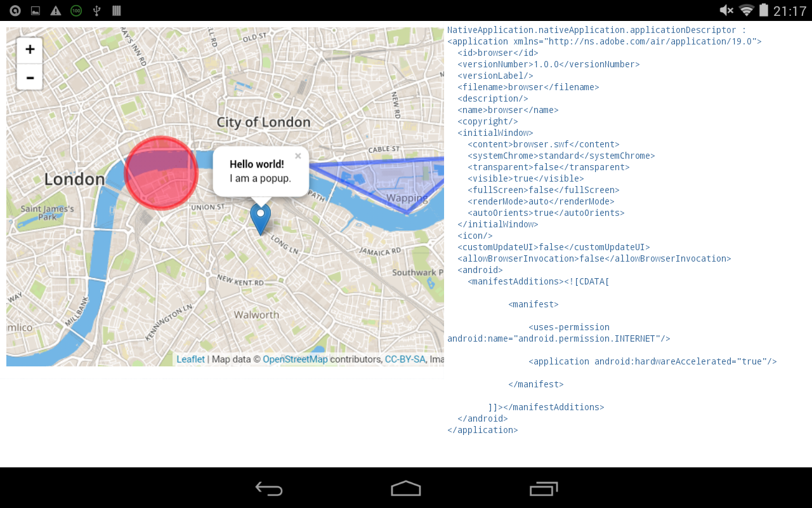The image size is (812, 508).
Task: Select the manifestAdditions CDATA opening line
Action: 539,281
